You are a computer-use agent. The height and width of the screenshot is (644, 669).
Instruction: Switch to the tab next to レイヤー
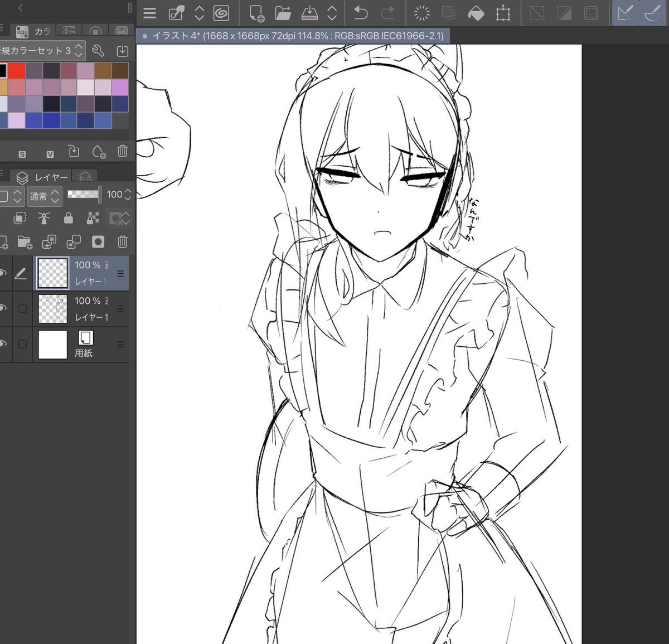[x=85, y=177]
